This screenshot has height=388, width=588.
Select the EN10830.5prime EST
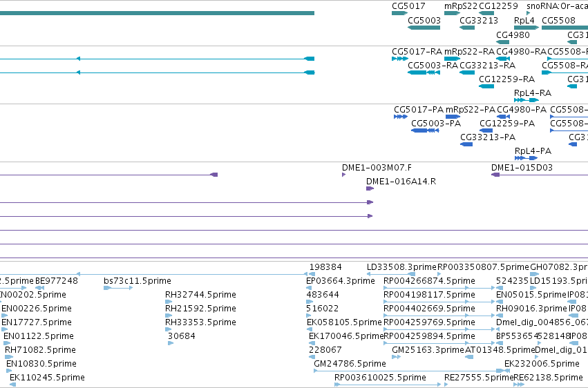pos(9,371)
